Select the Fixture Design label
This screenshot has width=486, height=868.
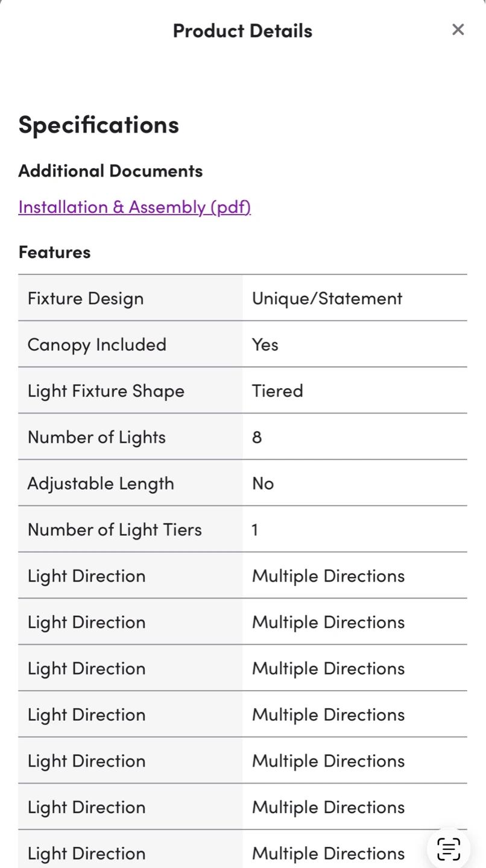coord(86,298)
